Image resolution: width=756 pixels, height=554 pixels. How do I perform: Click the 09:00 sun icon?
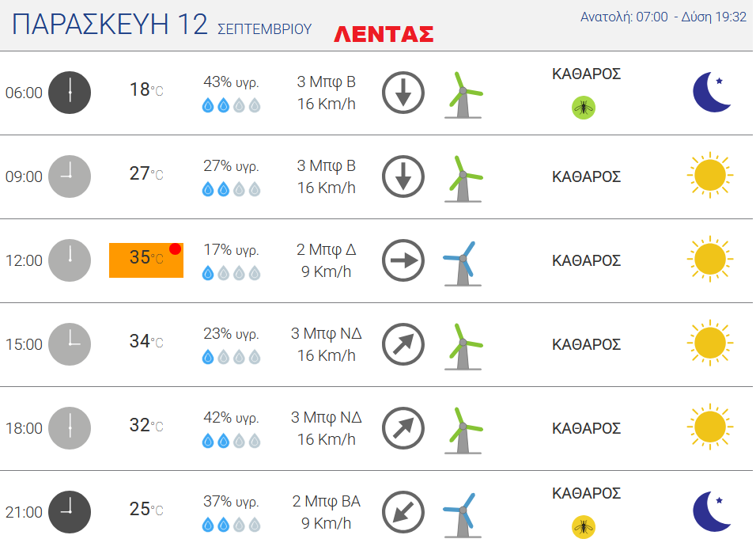(710, 175)
